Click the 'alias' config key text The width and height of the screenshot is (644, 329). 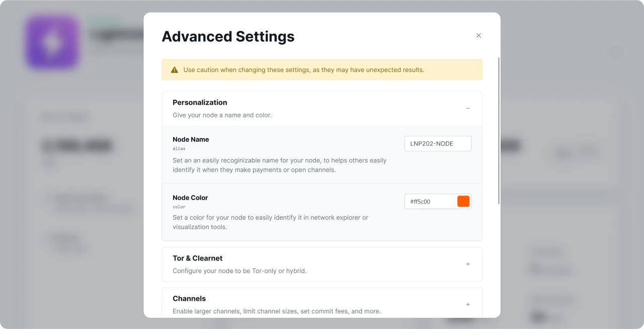179,149
